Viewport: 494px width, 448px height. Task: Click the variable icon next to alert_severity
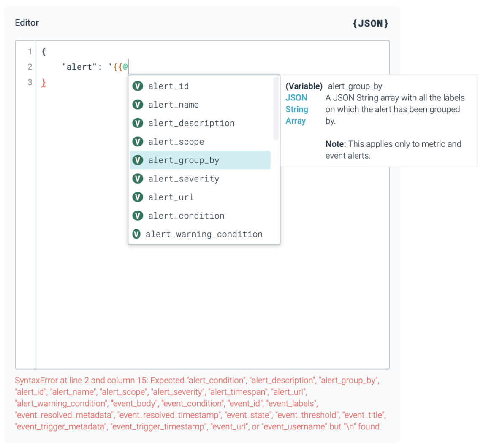pyautogui.click(x=138, y=178)
